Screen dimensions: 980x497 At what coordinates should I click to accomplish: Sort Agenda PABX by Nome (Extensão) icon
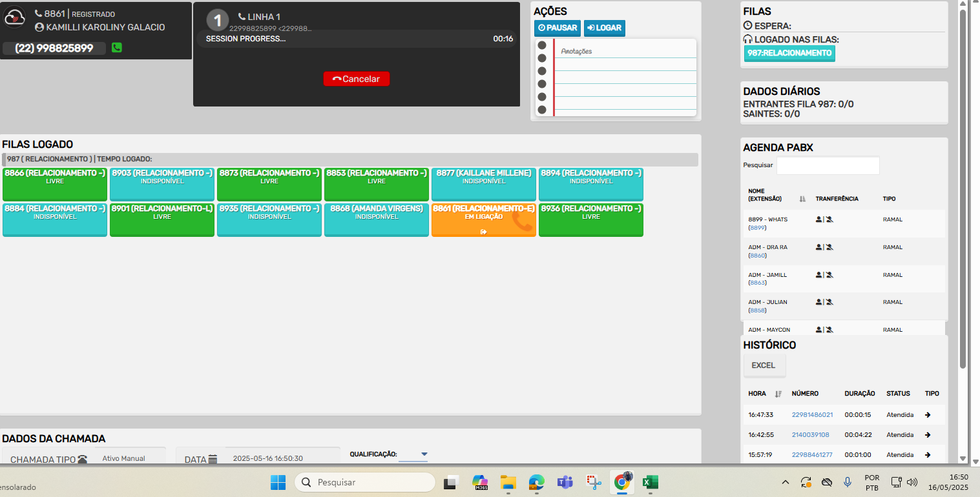tap(803, 199)
